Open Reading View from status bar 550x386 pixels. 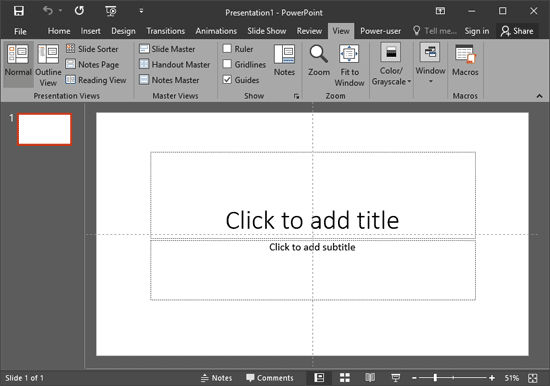click(370, 378)
